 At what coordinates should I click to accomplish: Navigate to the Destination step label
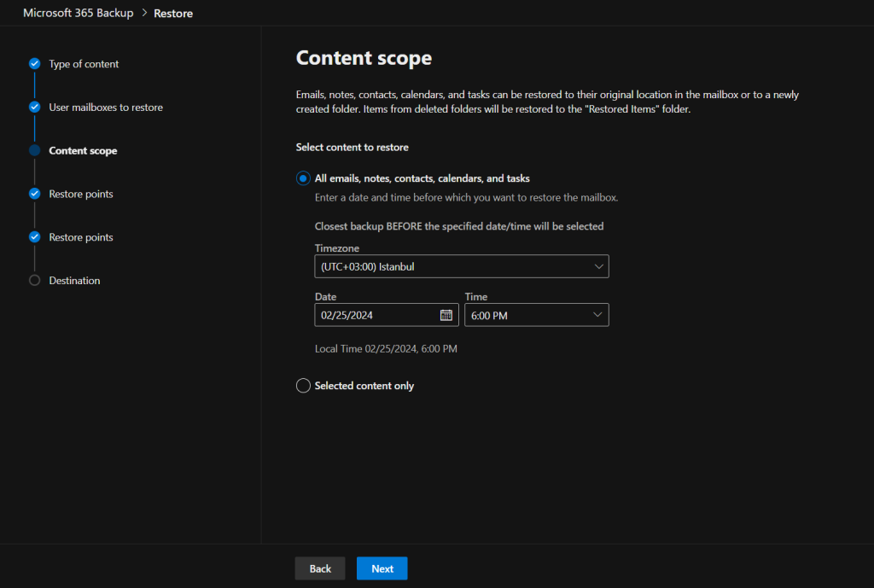coord(74,281)
